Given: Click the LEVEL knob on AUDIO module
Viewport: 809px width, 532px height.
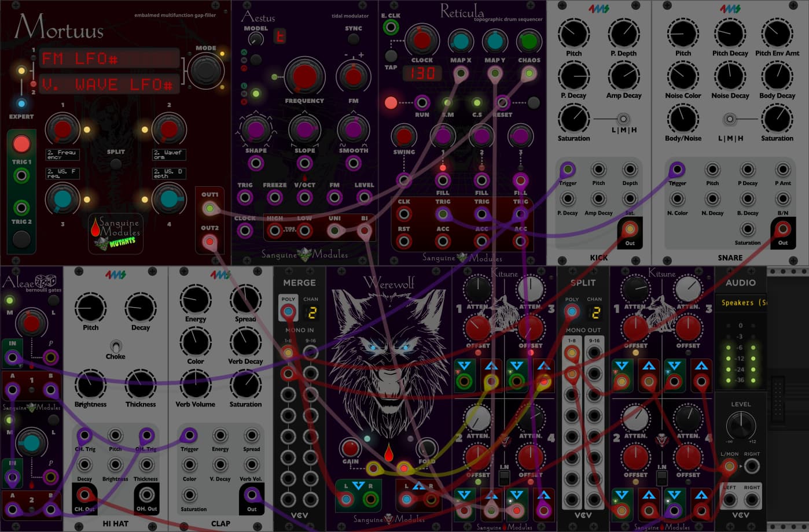Looking at the screenshot, I should click(741, 425).
